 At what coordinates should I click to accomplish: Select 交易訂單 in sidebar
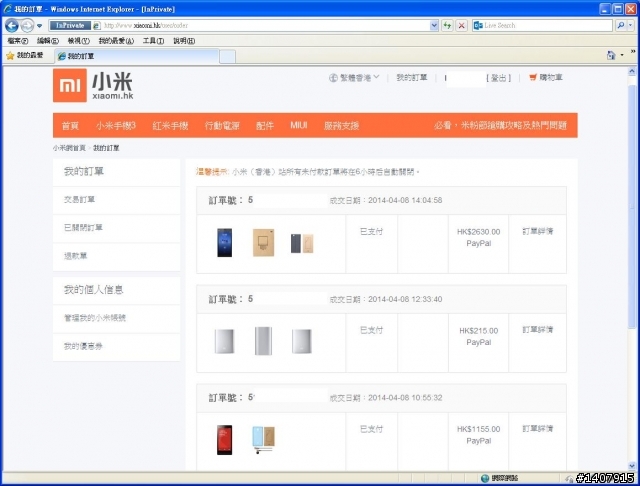point(79,199)
